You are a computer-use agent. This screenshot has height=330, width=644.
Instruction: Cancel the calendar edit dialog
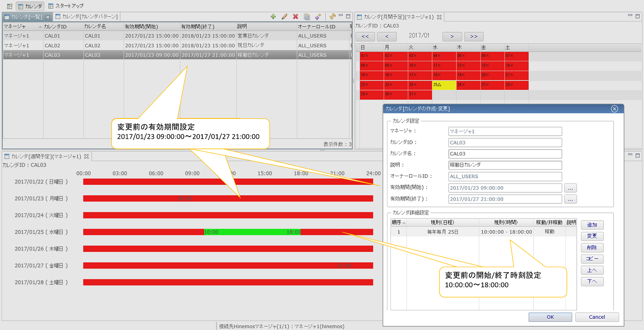(597, 317)
